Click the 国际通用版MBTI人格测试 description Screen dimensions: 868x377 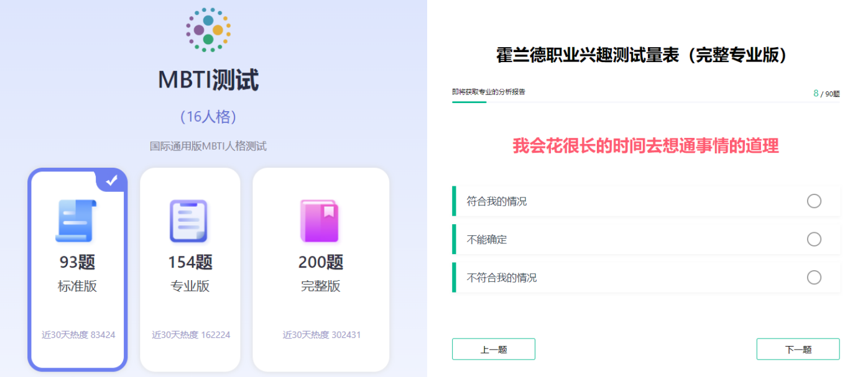[208, 147]
